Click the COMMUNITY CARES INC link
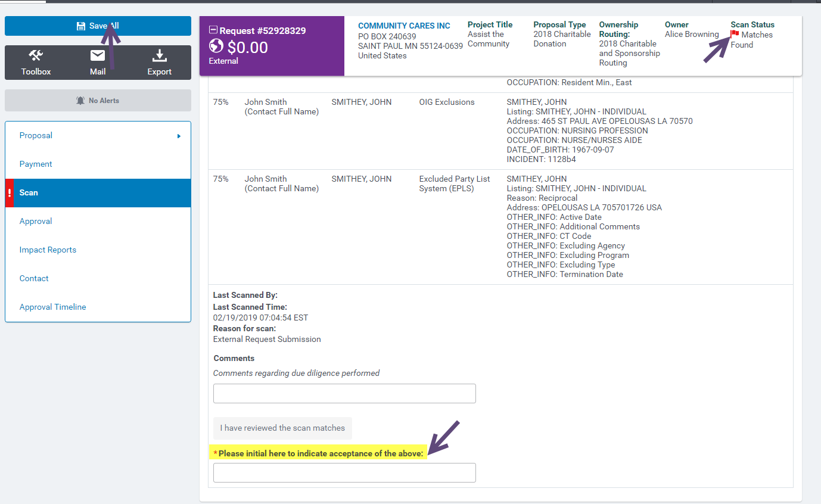The height and width of the screenshot is (504, 821). (404, 26)
